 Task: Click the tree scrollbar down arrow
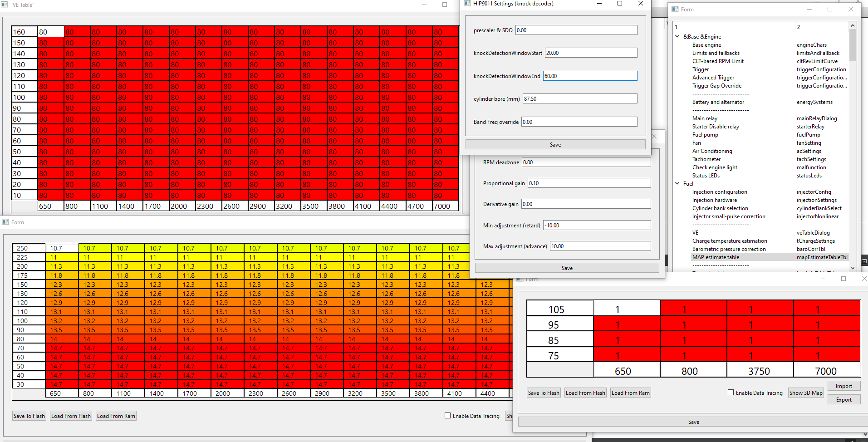853,268
